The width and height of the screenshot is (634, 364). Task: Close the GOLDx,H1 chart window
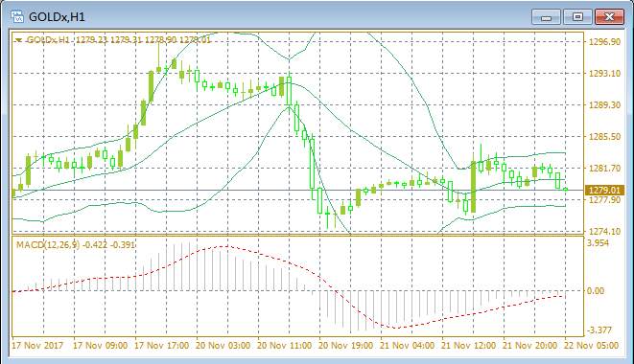coord(609,17)
